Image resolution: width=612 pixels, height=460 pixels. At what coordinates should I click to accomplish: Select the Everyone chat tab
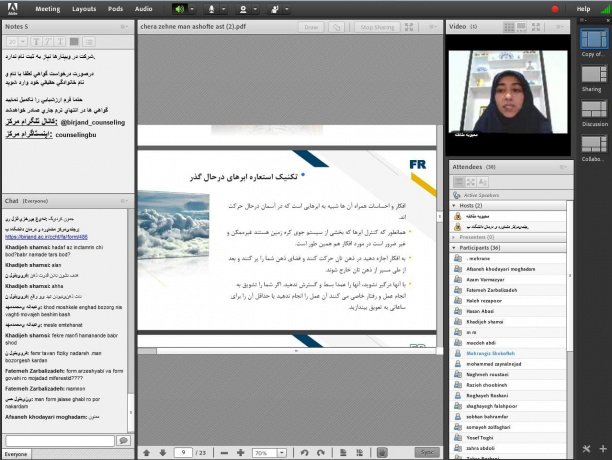[16, 455]
